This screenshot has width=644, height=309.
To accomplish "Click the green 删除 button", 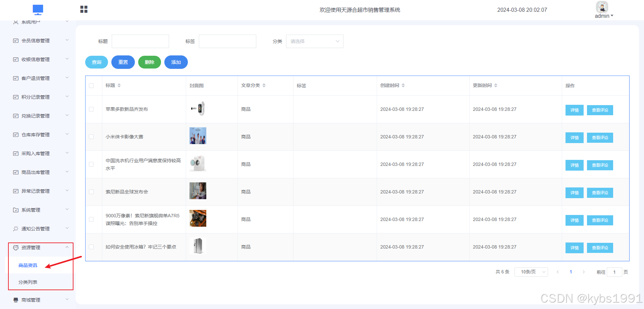I will point(150,62).
